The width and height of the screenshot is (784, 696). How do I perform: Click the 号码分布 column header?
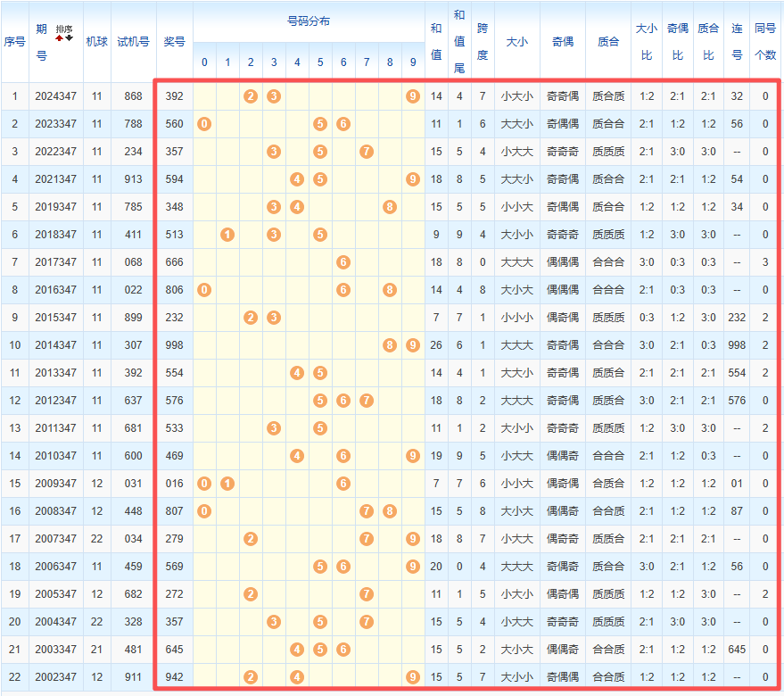point(309,21)
